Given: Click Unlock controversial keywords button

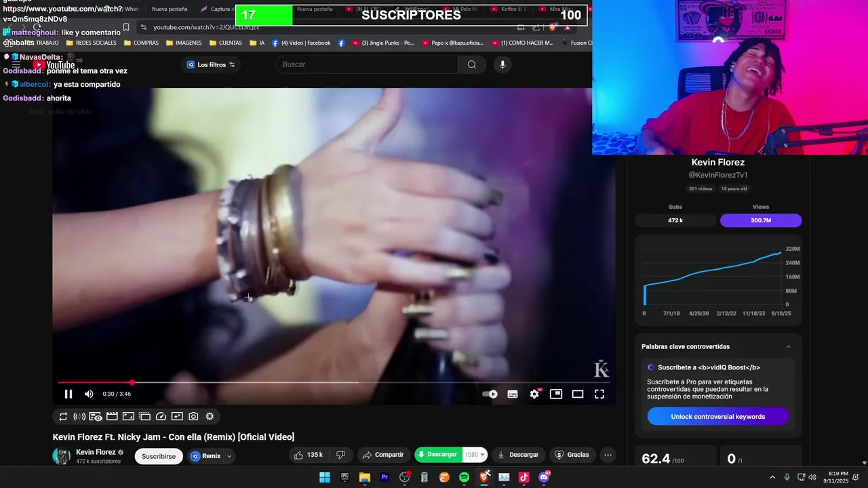Looking at the screenshot, I should pyautogui.click(x=718, y=416).
